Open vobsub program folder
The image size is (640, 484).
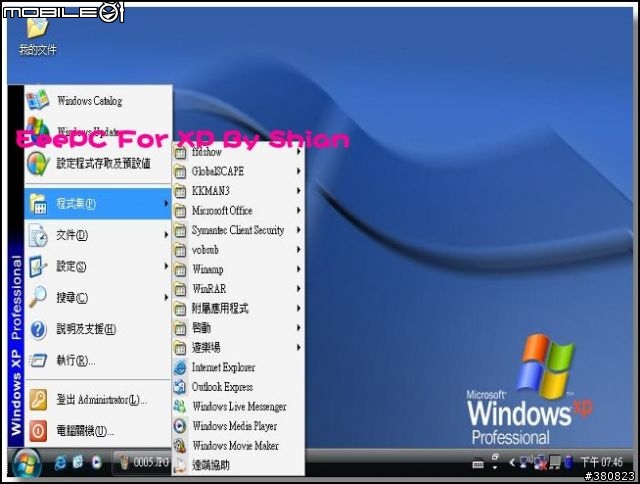click(x=238, y=250)
